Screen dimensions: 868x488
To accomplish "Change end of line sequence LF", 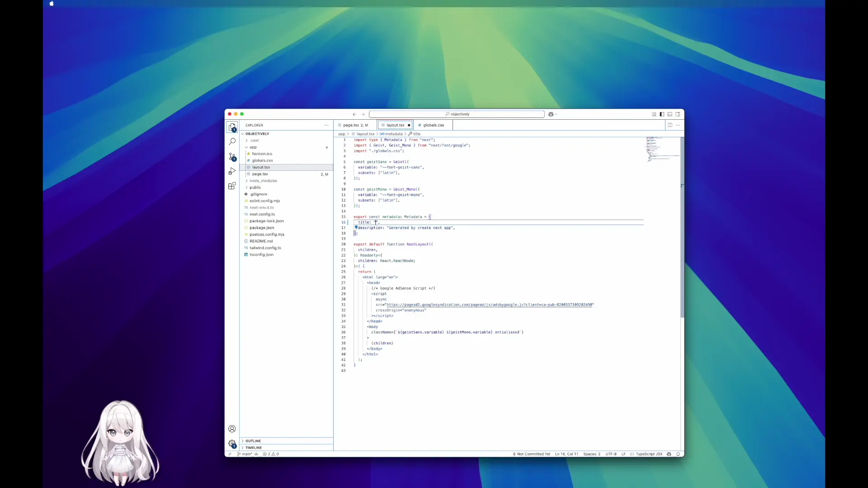I will tap(623, 454).
